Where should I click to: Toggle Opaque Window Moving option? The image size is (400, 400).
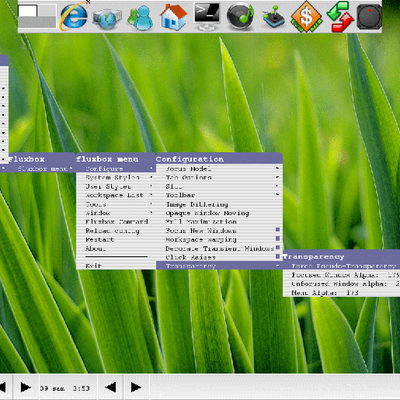tap(219, 213)
